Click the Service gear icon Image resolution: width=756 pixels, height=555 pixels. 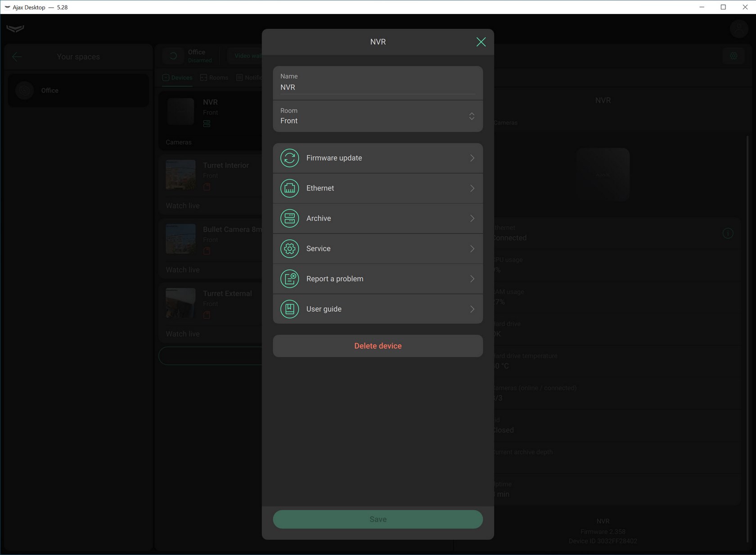coord(289,249)
